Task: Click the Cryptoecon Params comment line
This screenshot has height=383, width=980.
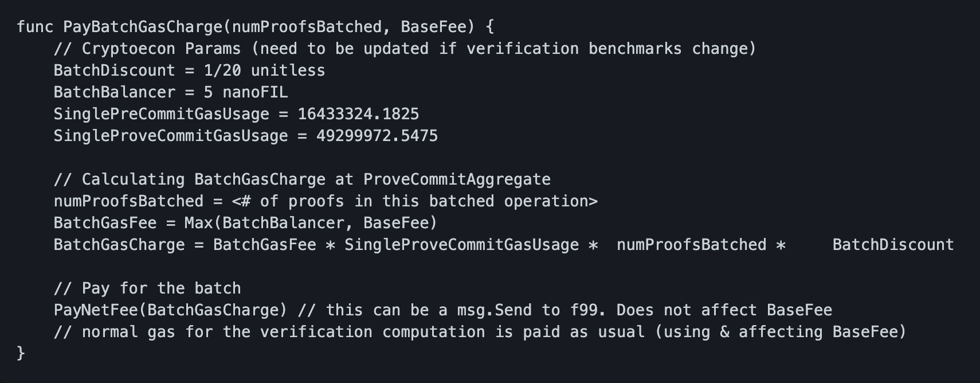Action: pos(405,49)
